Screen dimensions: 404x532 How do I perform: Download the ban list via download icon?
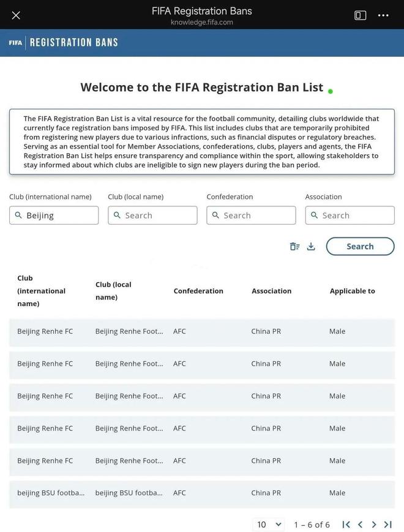pyautogui.click(x=311, y=246)
